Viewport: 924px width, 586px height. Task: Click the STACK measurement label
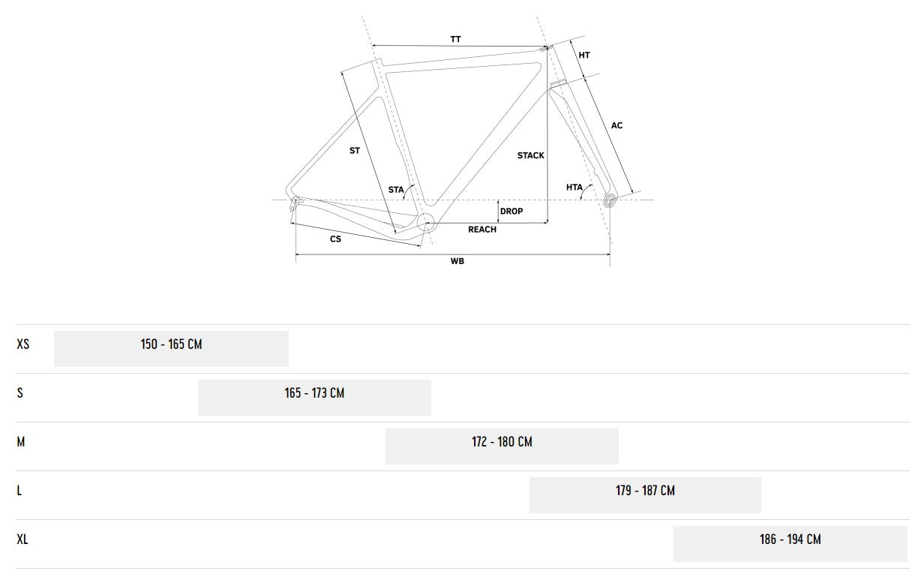coord(530,155)
